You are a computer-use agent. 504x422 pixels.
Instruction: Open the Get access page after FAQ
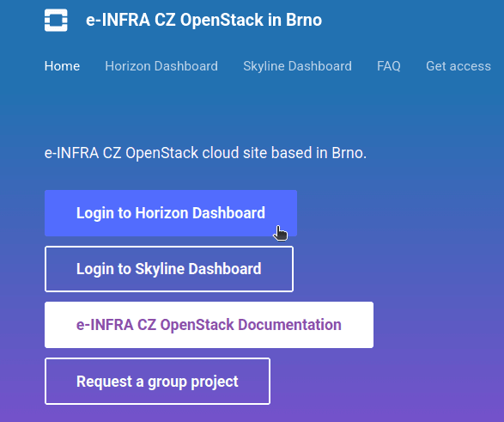click(458, 66)
